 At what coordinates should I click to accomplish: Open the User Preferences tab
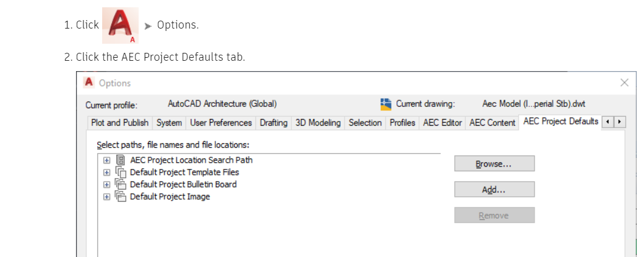tap(221, 123)
